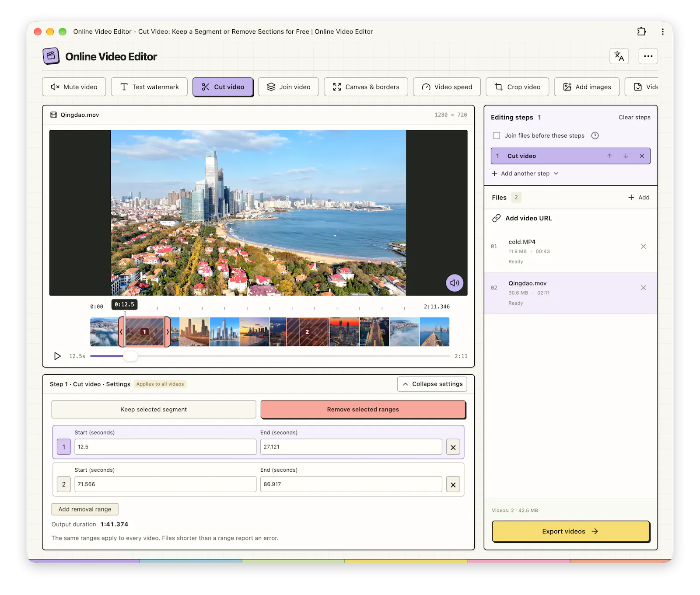Click the Online Video Editor clapperboard logo

[x=51, y=56]
